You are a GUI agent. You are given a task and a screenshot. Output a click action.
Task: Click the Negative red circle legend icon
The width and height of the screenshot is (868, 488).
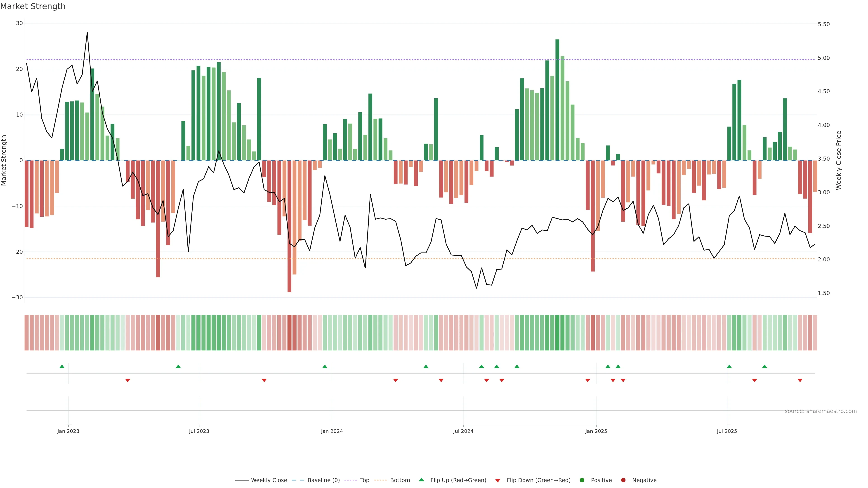623,480
